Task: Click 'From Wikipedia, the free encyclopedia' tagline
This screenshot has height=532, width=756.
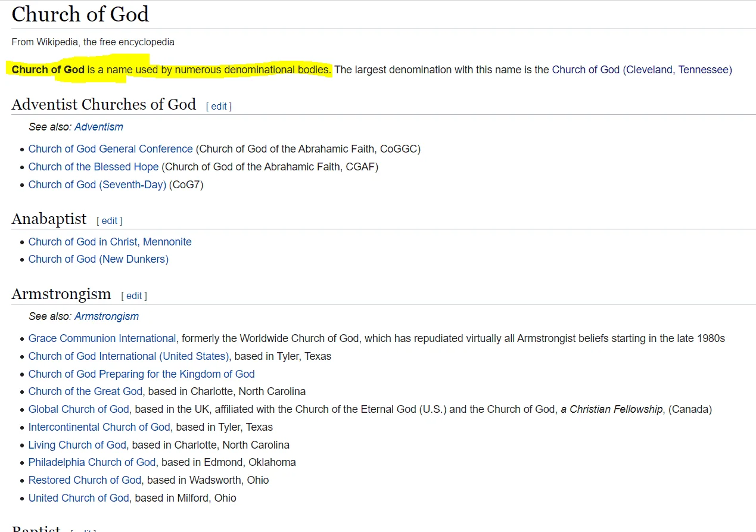Action: click(93, 42)
